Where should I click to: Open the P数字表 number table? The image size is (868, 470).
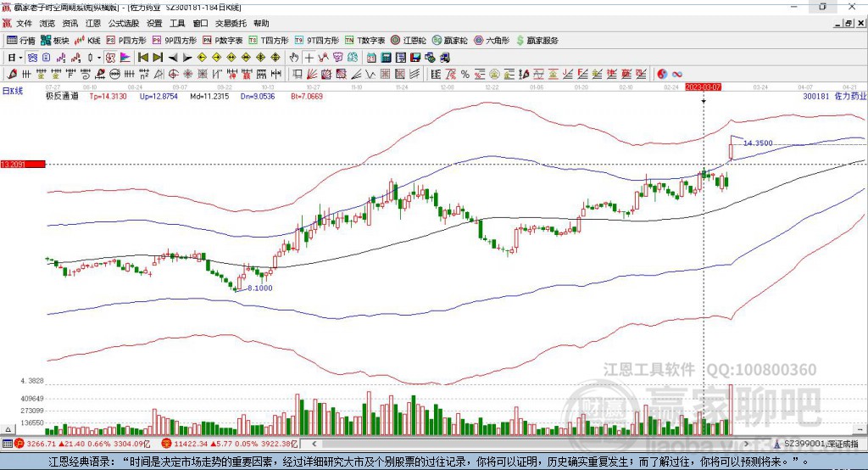(x=223, y=41)
